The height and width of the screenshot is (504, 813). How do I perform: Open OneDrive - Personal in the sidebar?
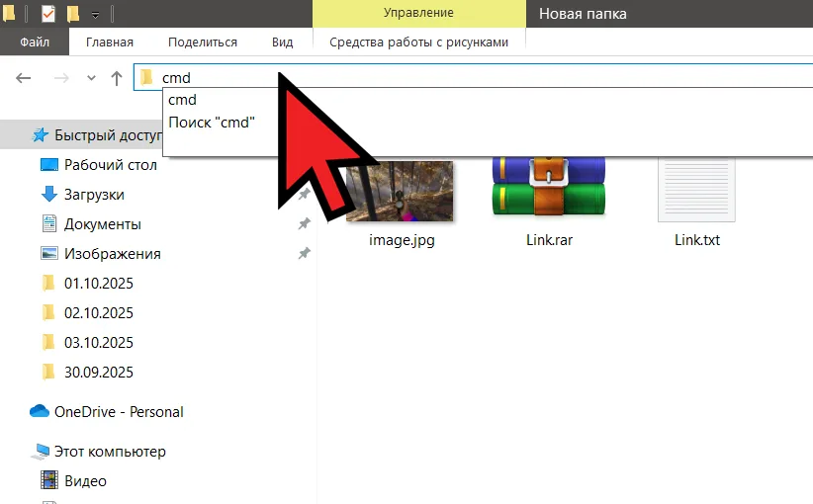point(119,412)
